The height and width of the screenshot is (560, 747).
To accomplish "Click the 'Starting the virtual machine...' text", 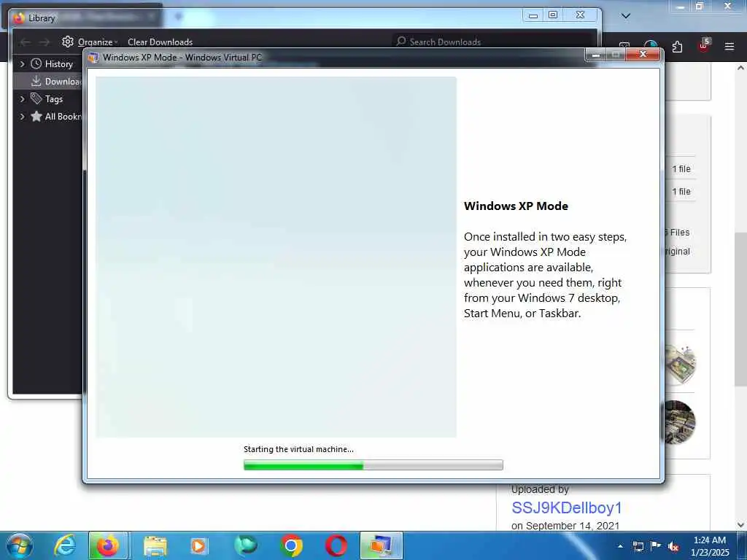I will [298, 449].
